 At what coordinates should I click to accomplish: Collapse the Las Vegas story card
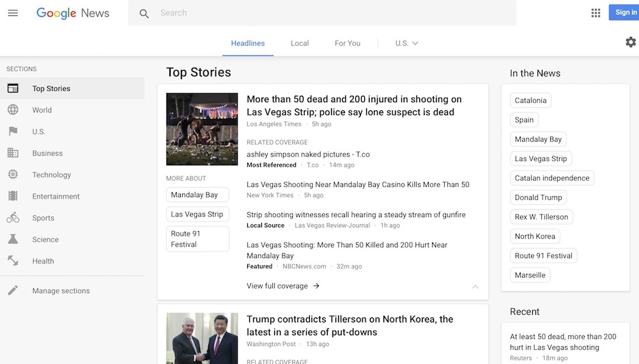[x=475, y=287]
